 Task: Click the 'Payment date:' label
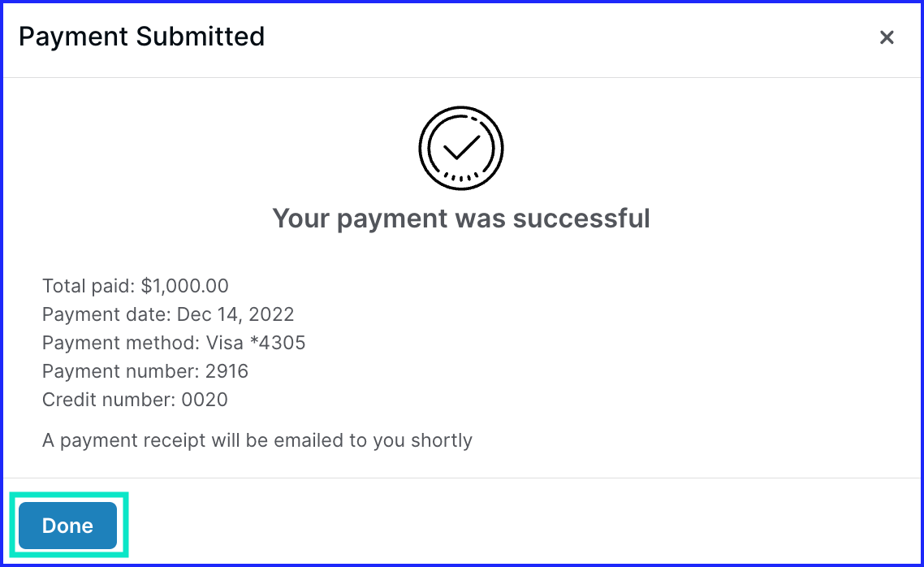[106, 314]
